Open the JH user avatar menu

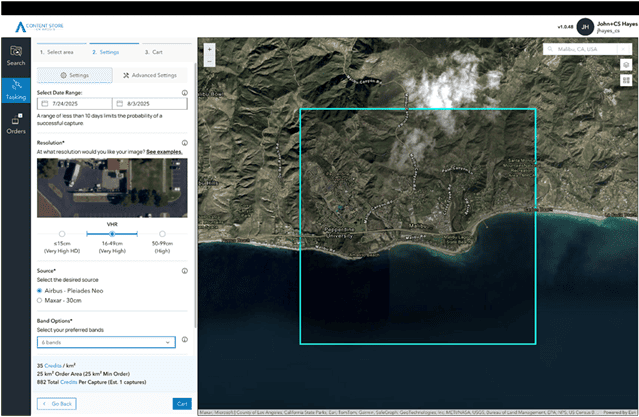pos(585,27)
